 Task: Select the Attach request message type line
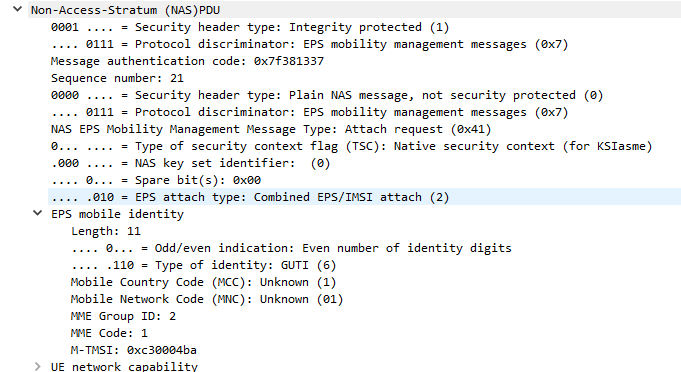click(x=271, y=129)
